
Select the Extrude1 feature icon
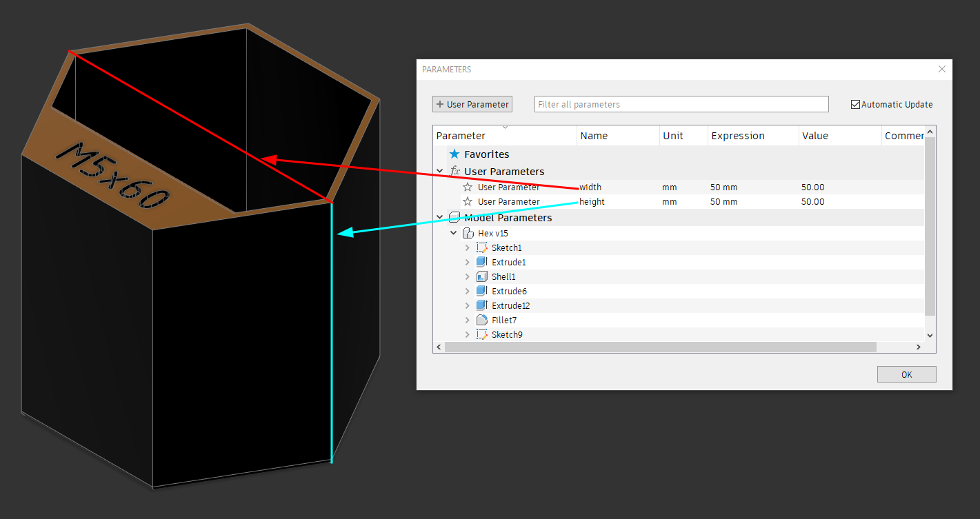481,262
